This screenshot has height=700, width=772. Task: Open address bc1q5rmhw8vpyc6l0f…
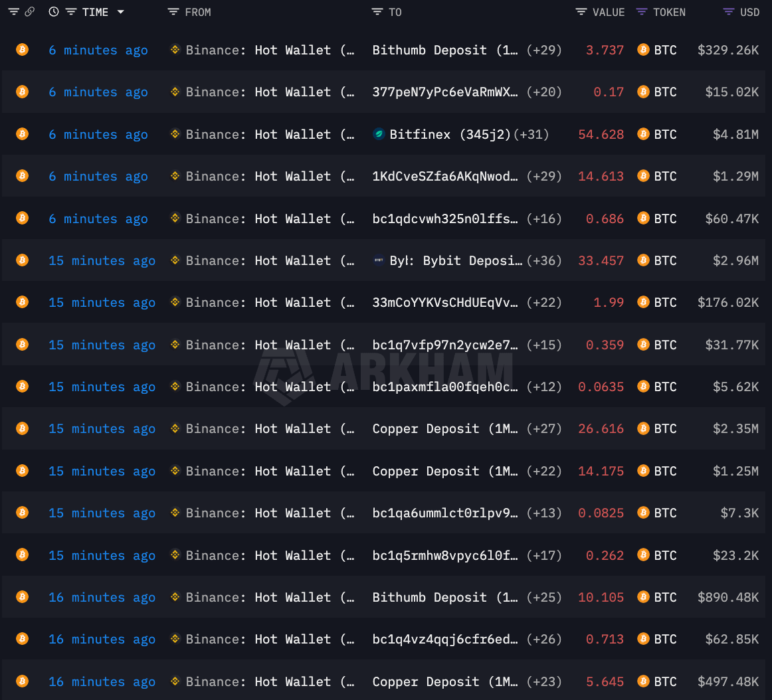[x=445, y=555]
